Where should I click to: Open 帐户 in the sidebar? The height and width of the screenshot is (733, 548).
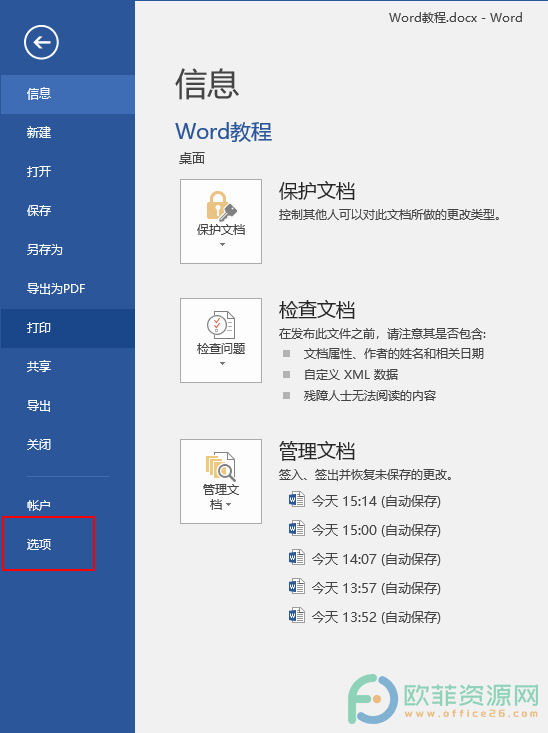click(x=68, y=505)
